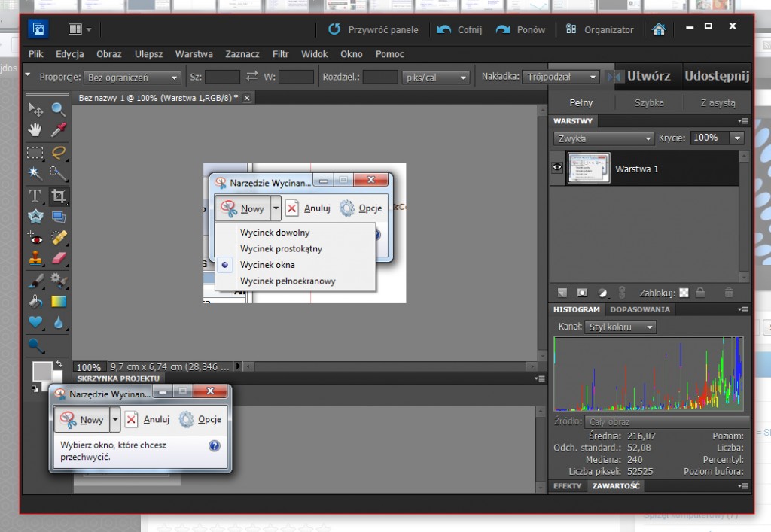This screenshot has height=532, width=771.
Task: Select the Horizontal Type tool
Action: pyautogui.click(x=35, y=196)
